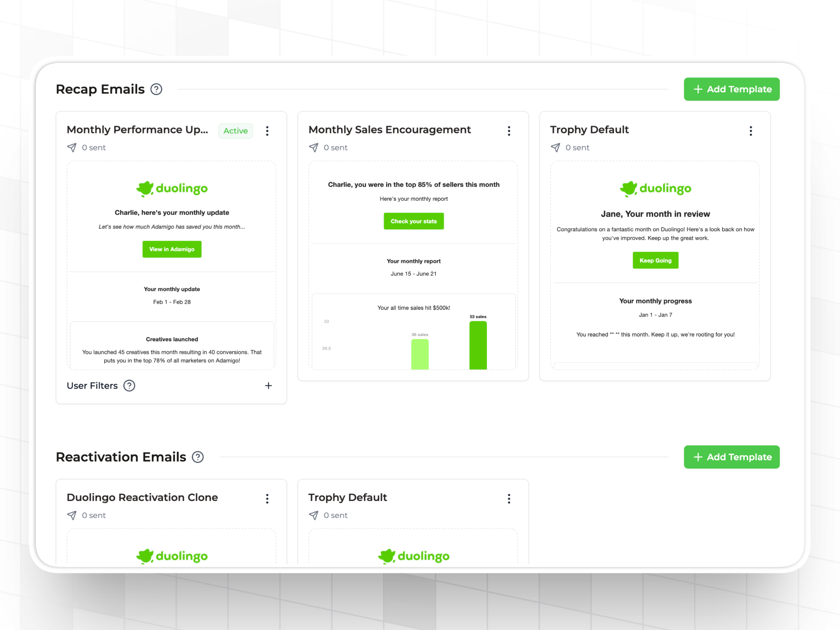Click send icon on Monthly Performance Update card
Viewport: 840px width, 630px height.
[72, 147]
